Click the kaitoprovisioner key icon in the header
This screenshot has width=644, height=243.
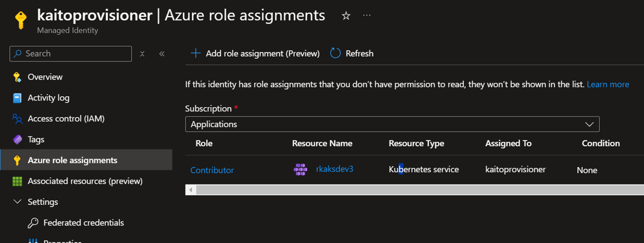20,20
